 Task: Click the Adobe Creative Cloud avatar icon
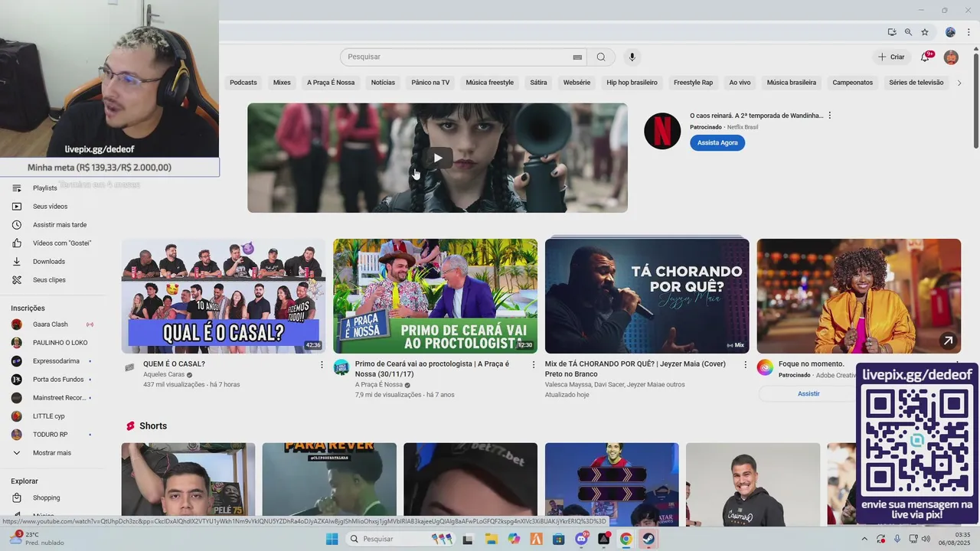765,367
